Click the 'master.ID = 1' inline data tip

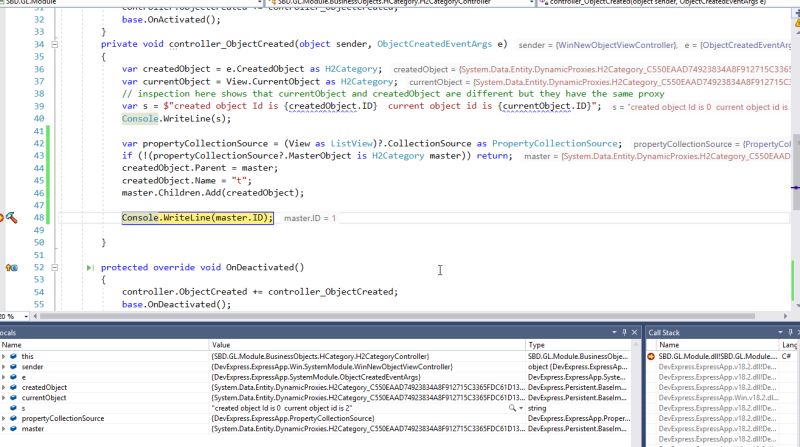click(310, 218)
